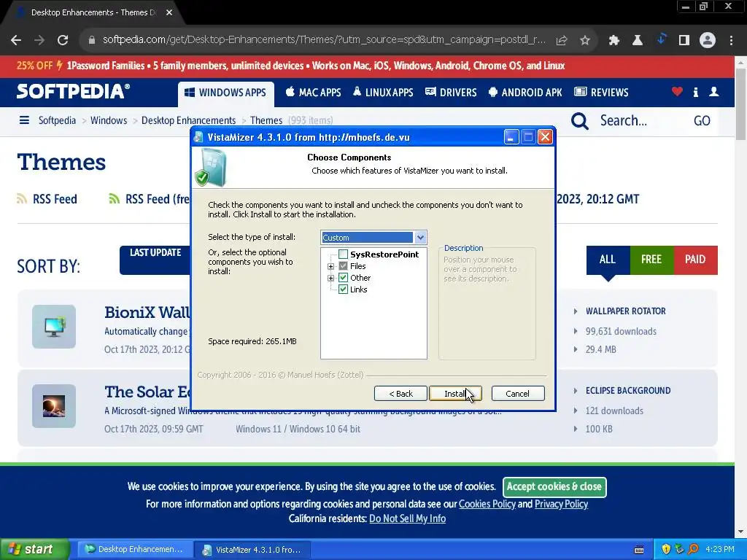747x560 pixels.
Task: Open the browser three-dot menu
Action: point(731,40)
